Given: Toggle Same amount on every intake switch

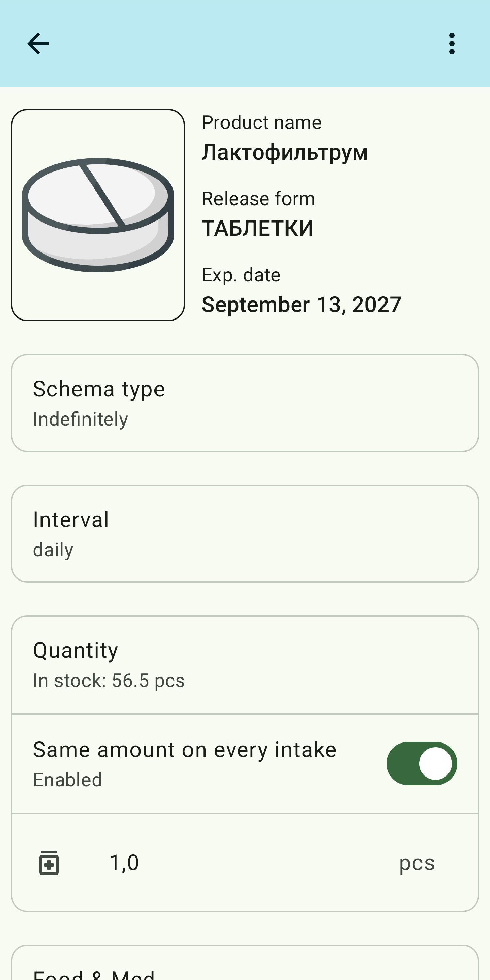Looking at the screenshot, I should click(x=422, y=764).
